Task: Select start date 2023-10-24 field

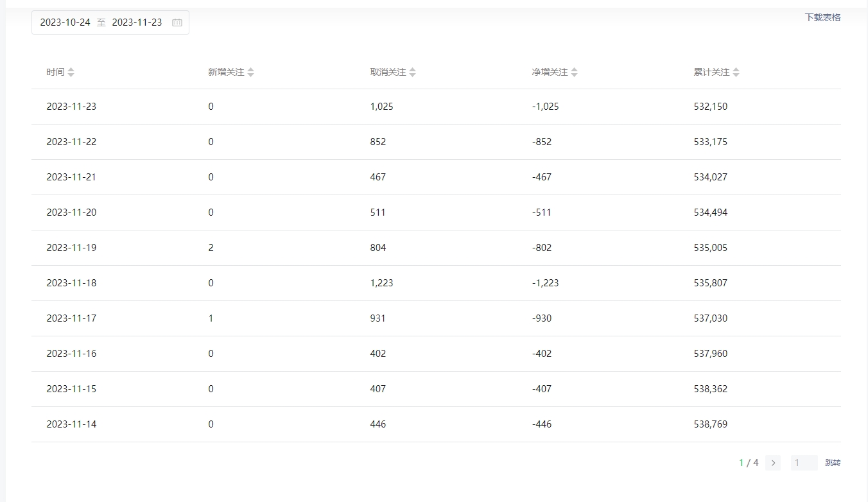Action: (x=65, y=22)
